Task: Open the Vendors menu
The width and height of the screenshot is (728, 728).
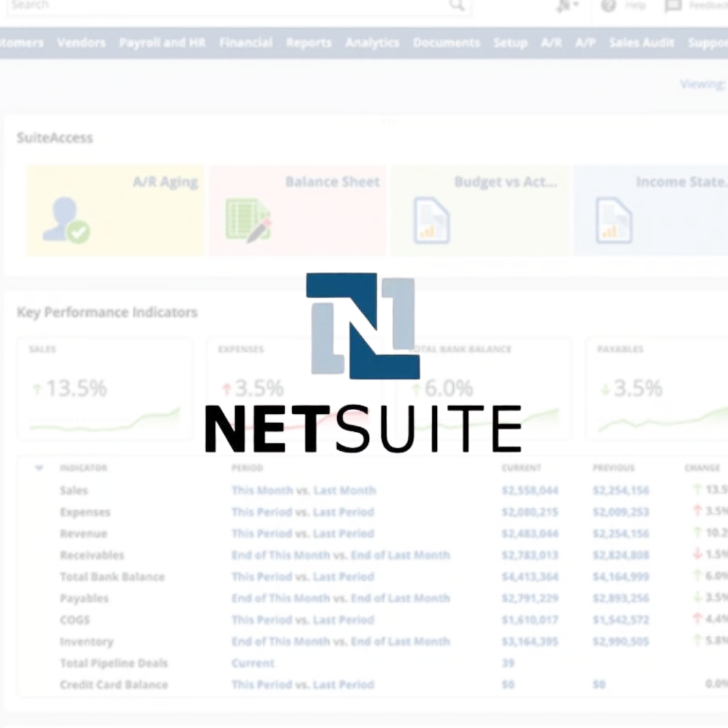Action: pyautogui.click(x=81, y=42)
